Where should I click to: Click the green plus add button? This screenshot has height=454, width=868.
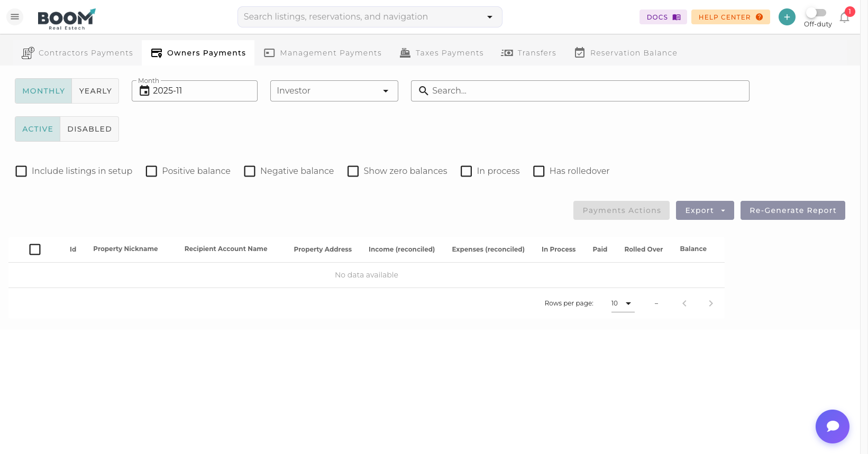coord(787,17)
